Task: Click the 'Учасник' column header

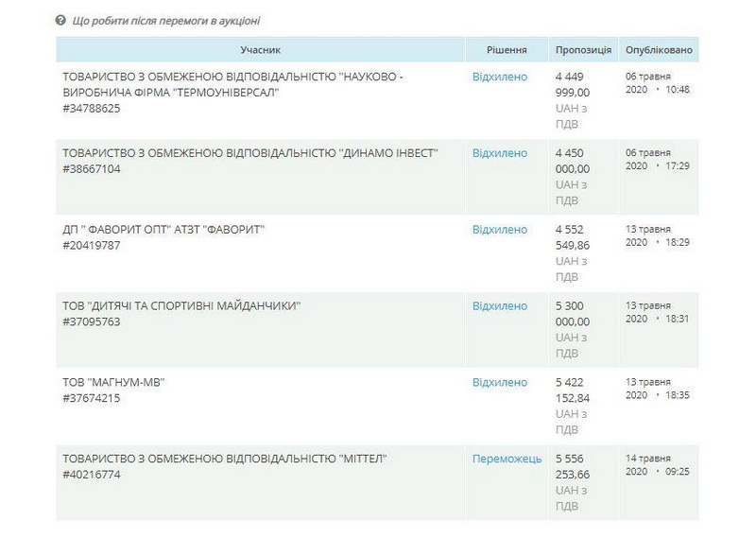Action: point(259,49)
